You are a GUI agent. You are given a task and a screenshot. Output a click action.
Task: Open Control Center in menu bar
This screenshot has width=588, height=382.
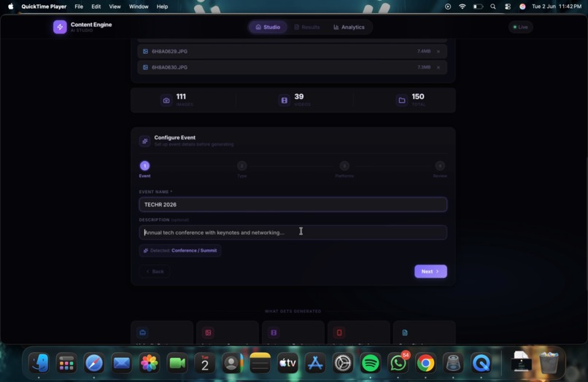(x=508, y=7)
